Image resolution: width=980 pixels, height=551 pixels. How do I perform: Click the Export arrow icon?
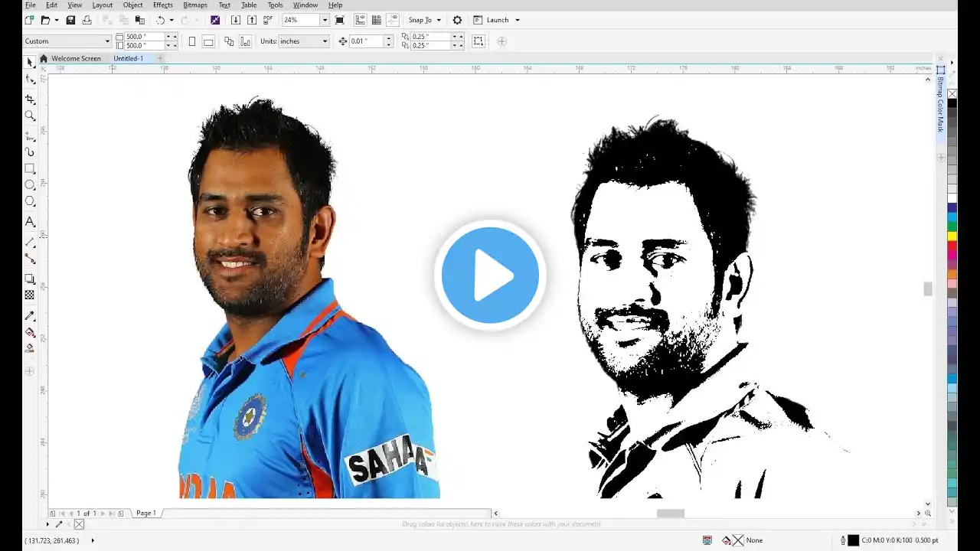tap(251, 20)
